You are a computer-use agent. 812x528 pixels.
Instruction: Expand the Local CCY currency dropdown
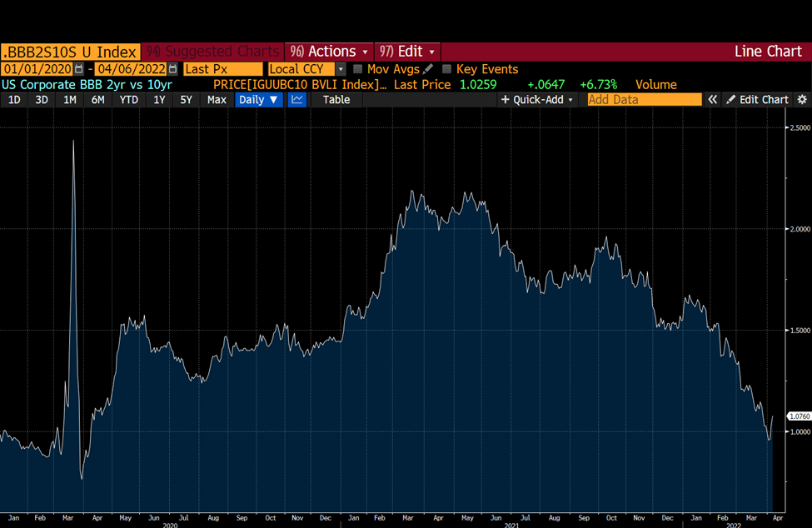pos(341,69)
